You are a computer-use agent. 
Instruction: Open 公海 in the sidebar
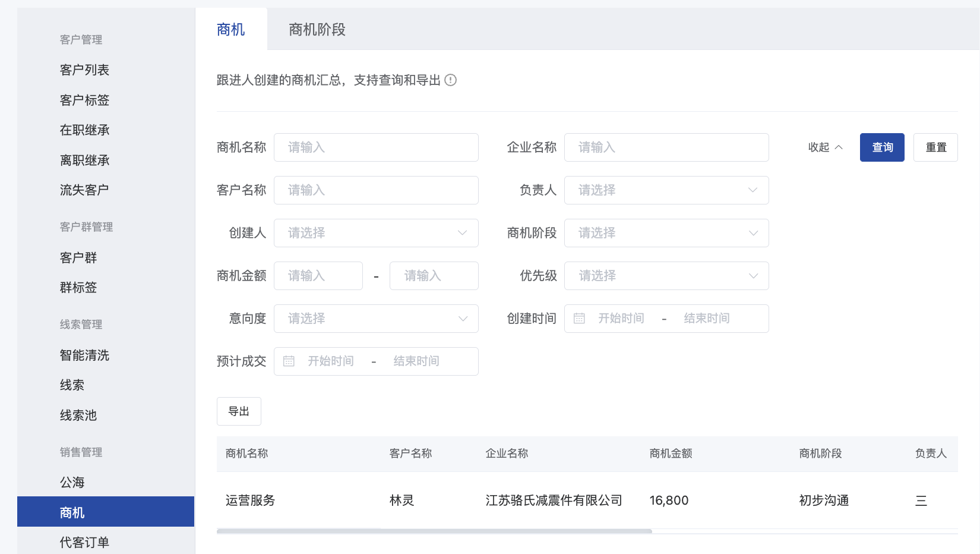(x=72, y=483)
